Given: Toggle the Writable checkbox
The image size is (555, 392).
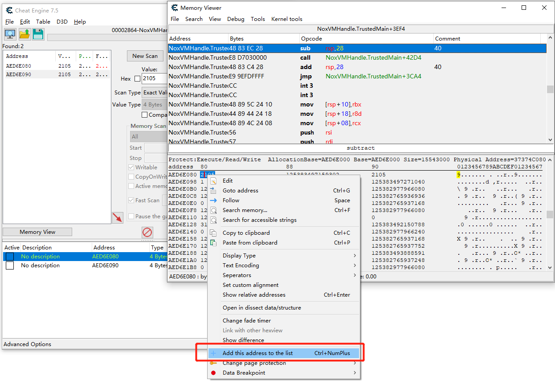Looking at the screenshot, I should click(x=131, y=167).
